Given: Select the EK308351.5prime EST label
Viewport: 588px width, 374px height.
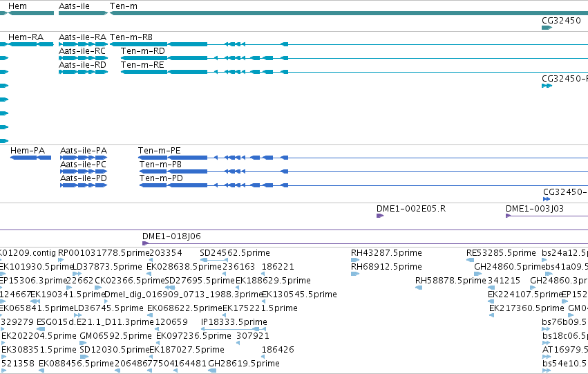Looking at the screenshot, I should [x=39, y=350].
